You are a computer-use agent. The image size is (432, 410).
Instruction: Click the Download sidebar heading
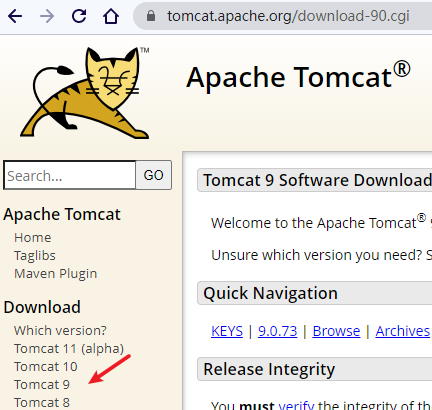click(x=42, y=307)
